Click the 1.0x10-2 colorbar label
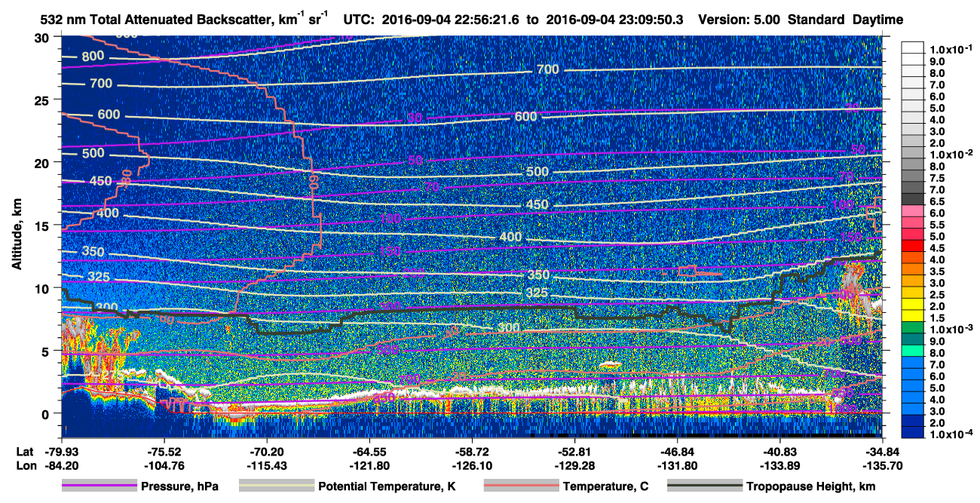The image size is (980, 503). (951, 153)
